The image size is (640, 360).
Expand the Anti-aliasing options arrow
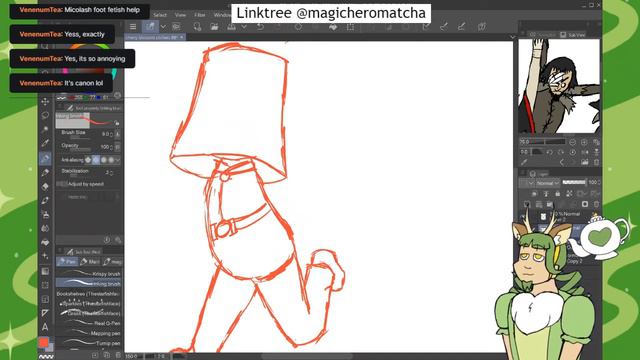[118, 160]
